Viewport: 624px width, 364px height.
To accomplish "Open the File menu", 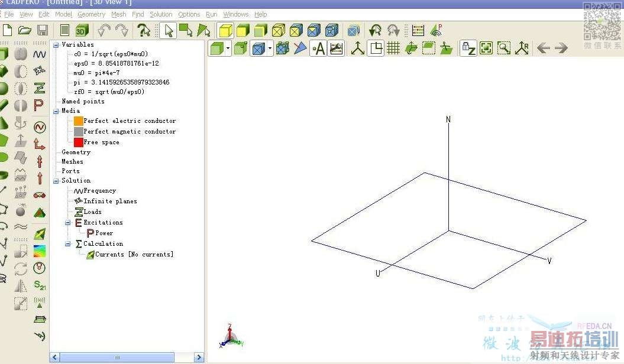I will pyautogui.click(x=9, y=14).
